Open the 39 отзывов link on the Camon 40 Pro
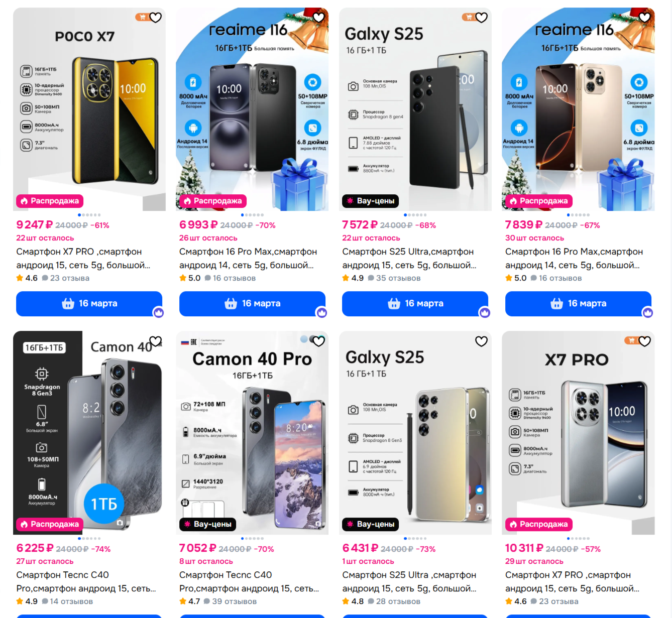Image resolution: width=672 pixels, height=618 pixels. click(x=230, y=601)
